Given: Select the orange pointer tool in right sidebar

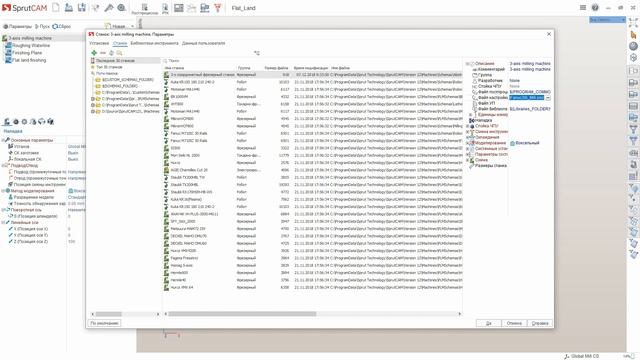Looking at the screenshot, I should [633, 35].
